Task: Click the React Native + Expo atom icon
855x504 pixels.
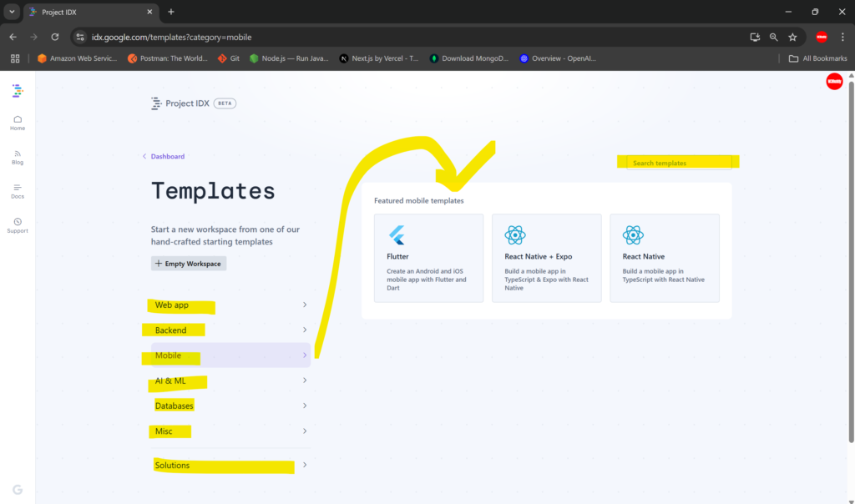Action: pos(514,234)
